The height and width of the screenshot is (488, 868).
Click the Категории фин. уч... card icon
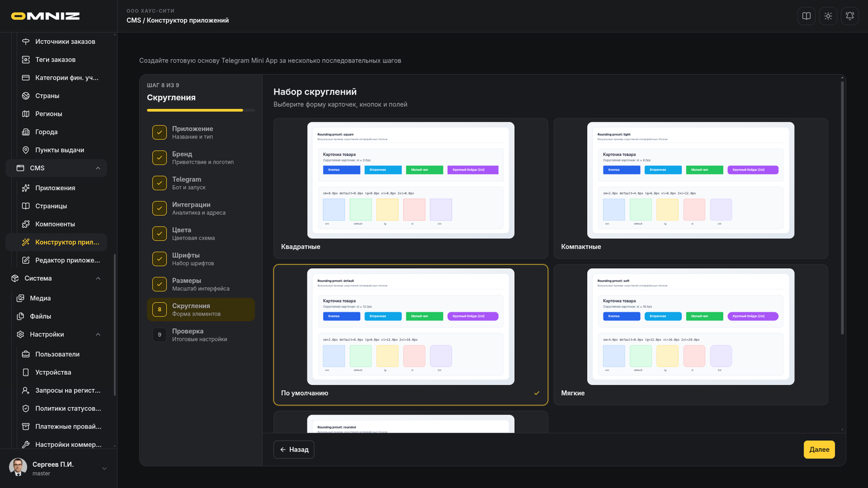(x=26, y=78)
